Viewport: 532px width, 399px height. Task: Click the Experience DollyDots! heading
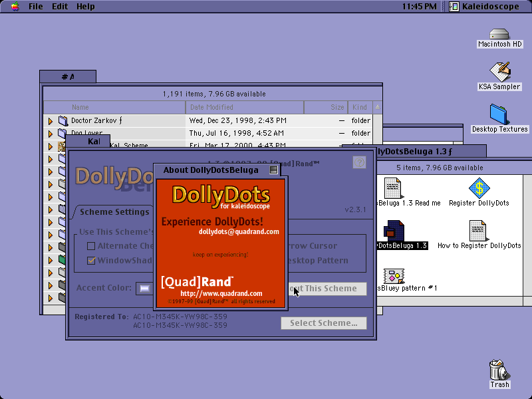point(212,222)
